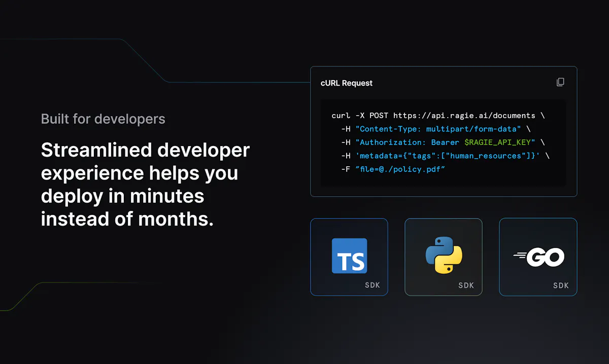Image resolution: width=609 pixels, height=364 pixels.
Task: Open the Go SDK card
Action: tap(538, 257)
